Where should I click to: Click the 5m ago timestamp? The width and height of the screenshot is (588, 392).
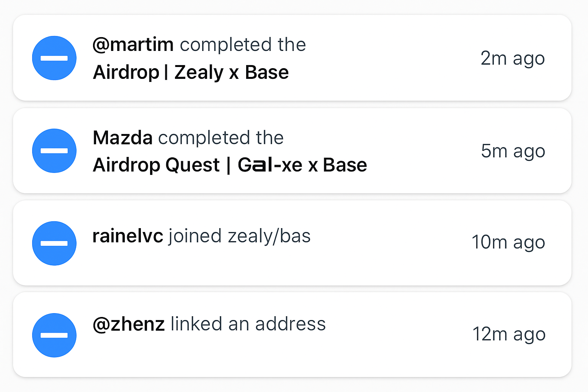[513, 150]
